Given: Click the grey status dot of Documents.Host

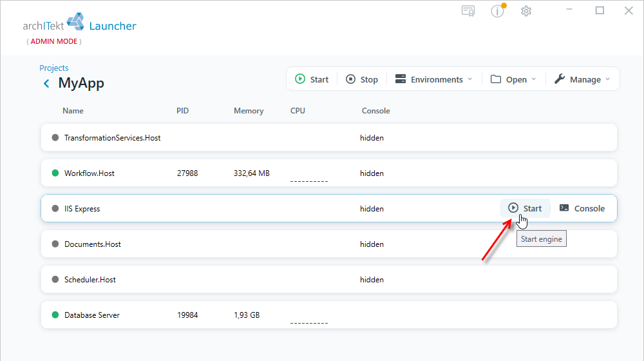Looking at the screenshot, I should [x=55, y=244].
